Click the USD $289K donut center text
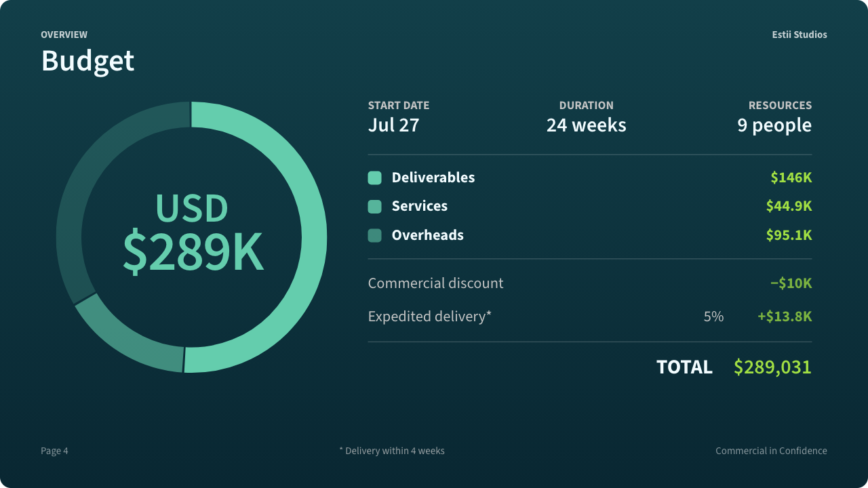This screenshot has width=868, height=488. [193, 233]
